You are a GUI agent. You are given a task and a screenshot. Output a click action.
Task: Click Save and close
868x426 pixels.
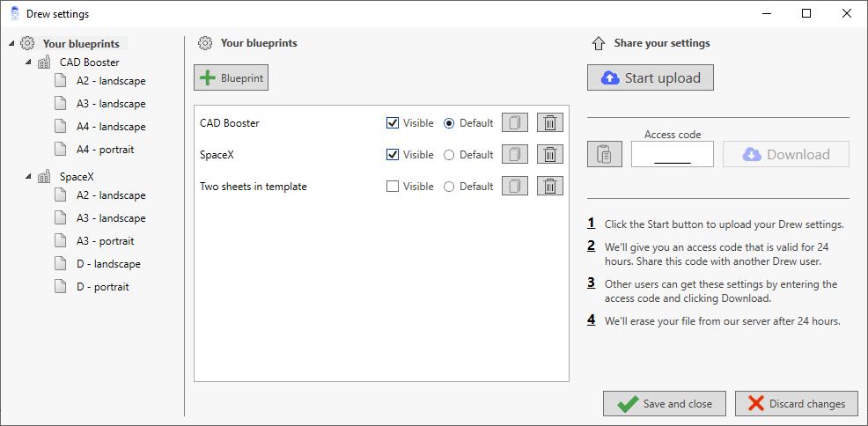[x=664, y=404]
